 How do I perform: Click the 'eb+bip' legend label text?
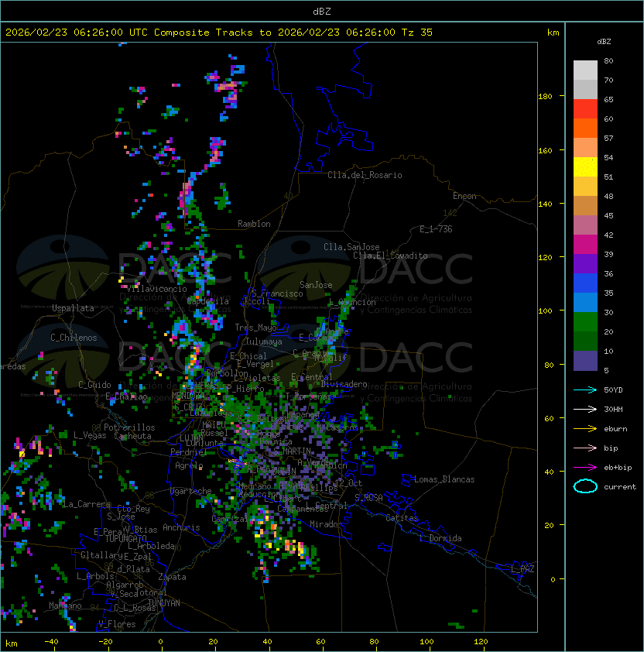pos(618,468)
